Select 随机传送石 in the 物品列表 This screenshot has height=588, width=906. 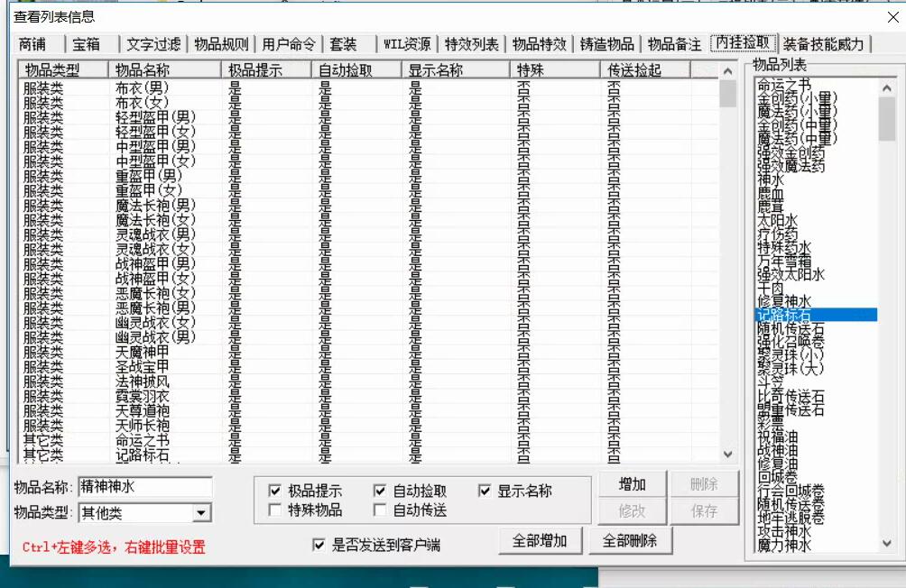click(790, 329)
